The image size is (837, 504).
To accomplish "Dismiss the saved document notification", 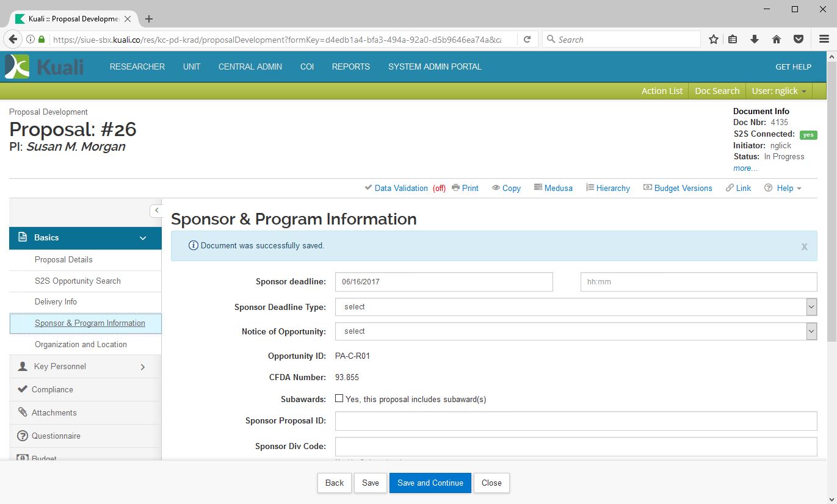I will point(804,247).
